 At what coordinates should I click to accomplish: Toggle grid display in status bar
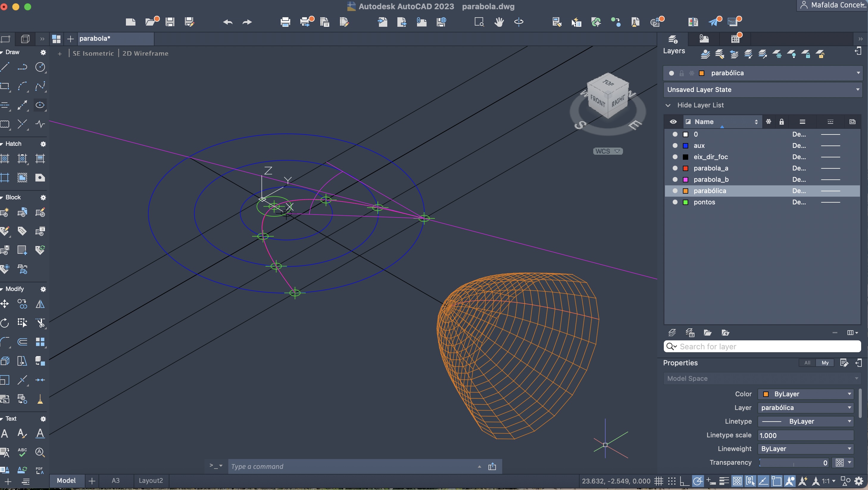pyautogui.click(x=659, y=481)
